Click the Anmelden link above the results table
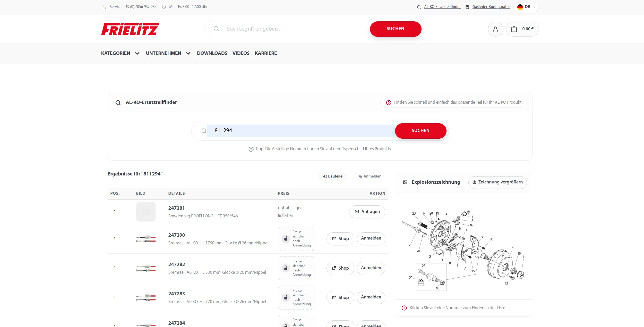Screen dimensions: 644x327 click(370, 176)
